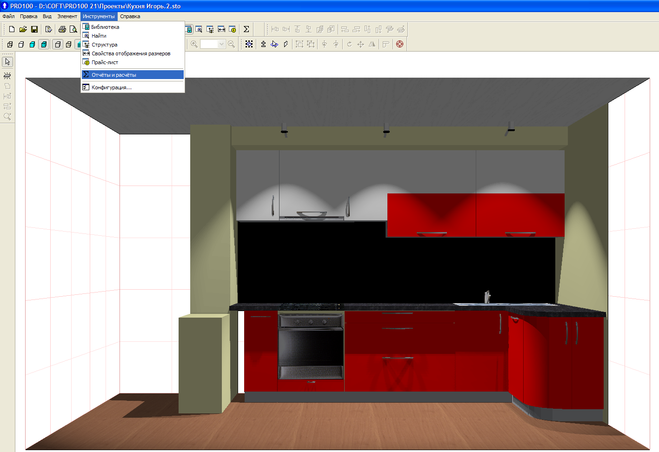Print using the printer toolbar icon
The height and width of the screenshot is (452, 659).
tap(62, 29)
